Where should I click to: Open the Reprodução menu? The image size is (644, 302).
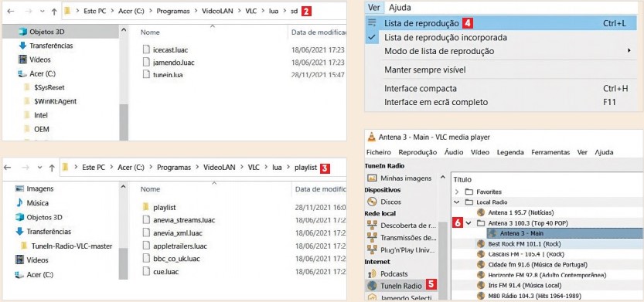coord(417,152)
